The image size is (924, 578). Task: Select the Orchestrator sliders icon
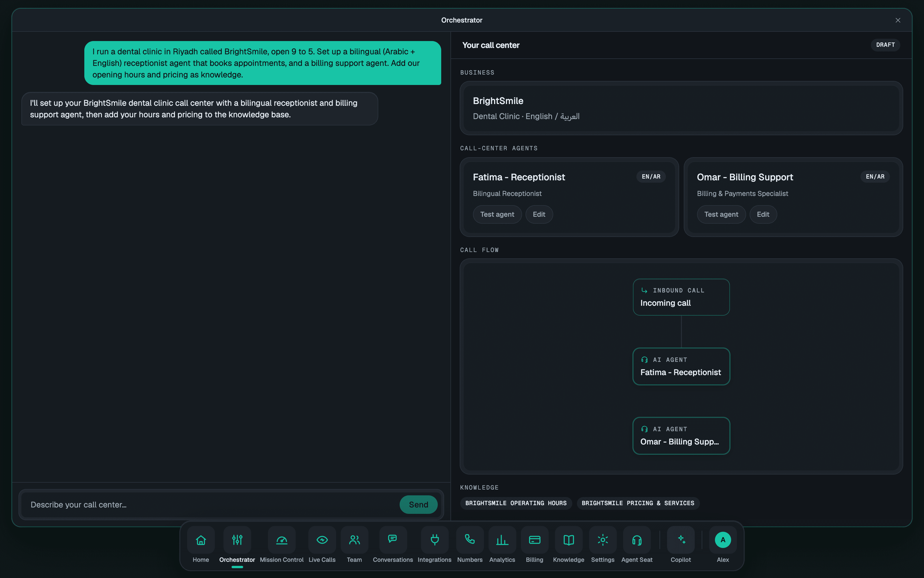click(237, 540)
